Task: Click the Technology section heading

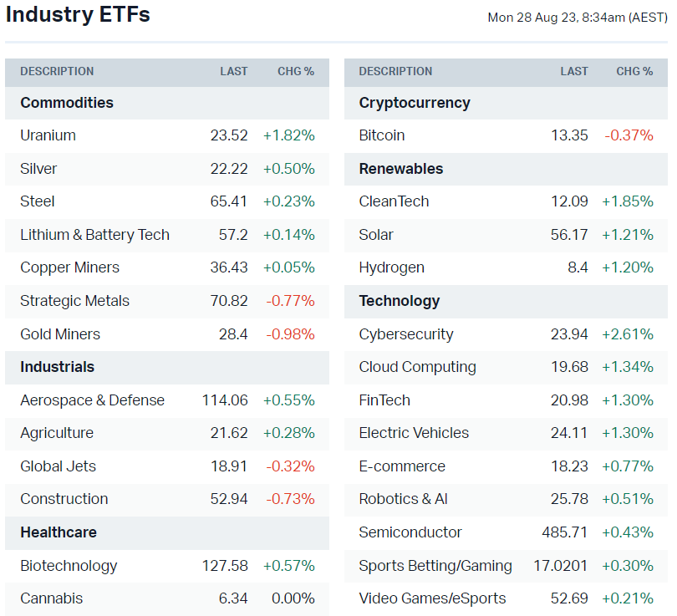Action: click(399, 301)
